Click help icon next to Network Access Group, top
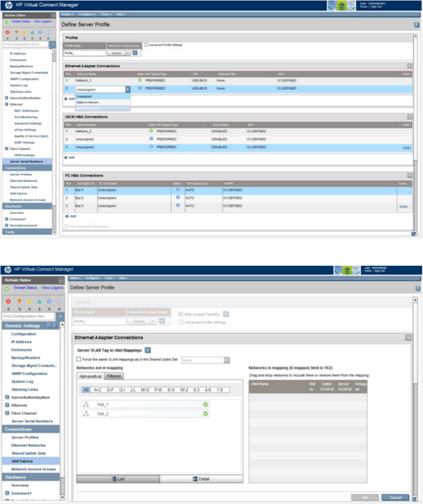The height and width of the screenshot is (504, 423). coord(135,52)
